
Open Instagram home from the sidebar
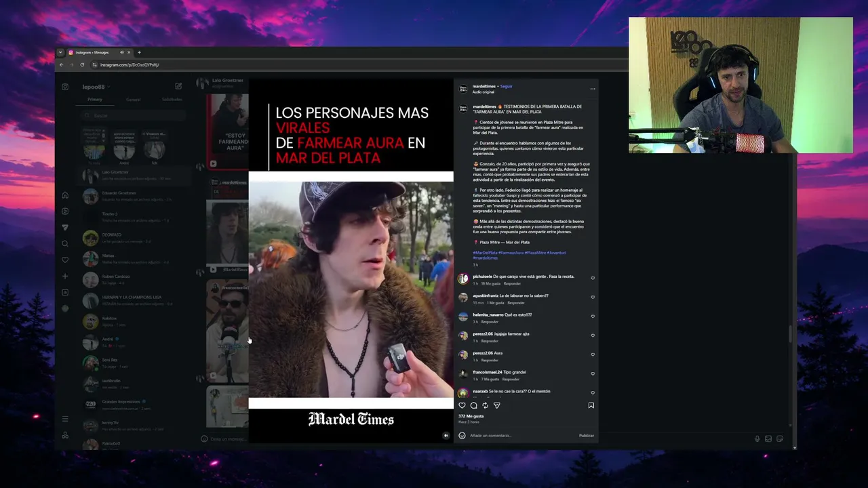65,195
